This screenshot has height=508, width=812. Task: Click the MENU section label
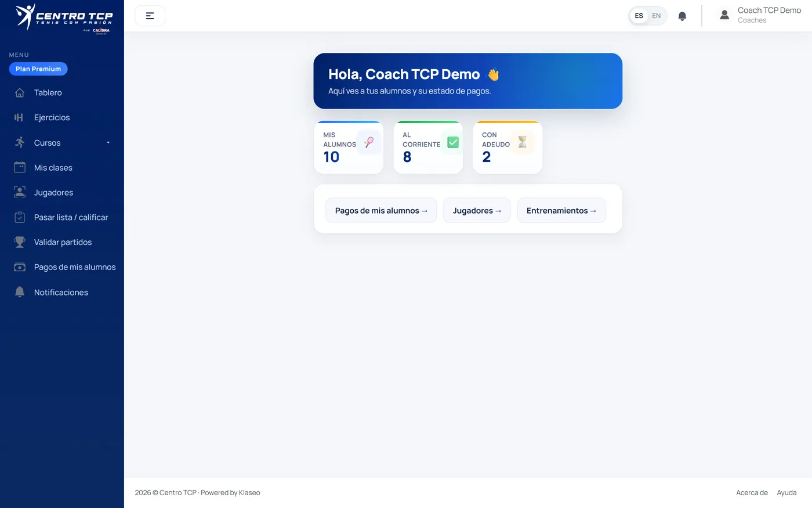tap(19, 55)
